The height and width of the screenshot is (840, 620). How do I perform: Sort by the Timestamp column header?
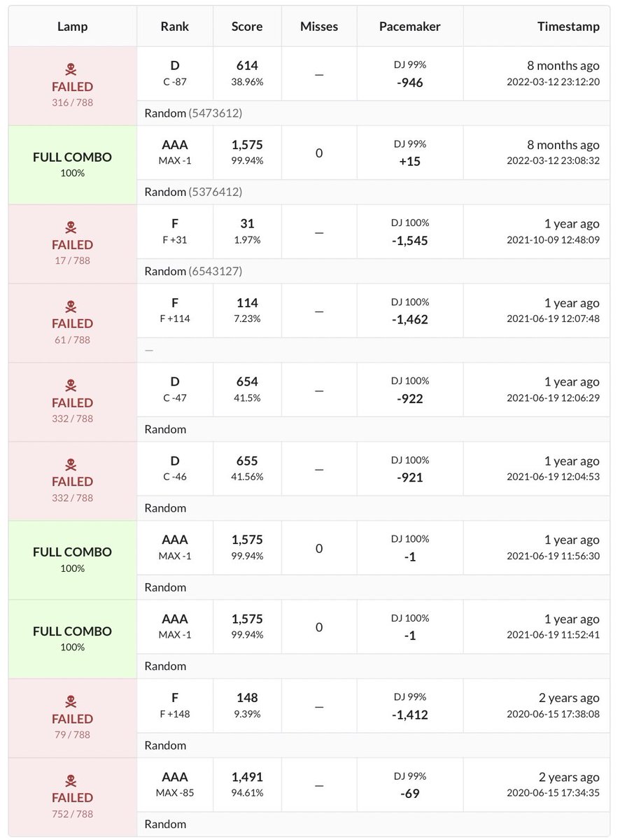(568, 27)
